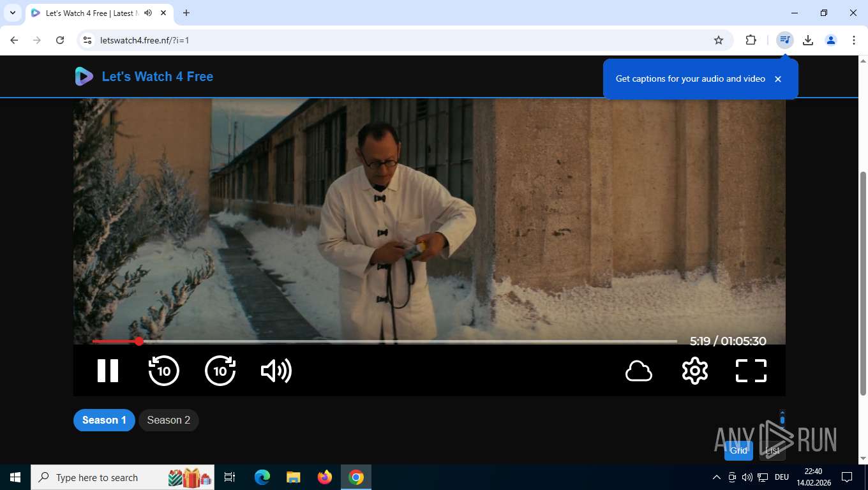
Task: Open the cloud server options
Action: click(x=639, y=371)
